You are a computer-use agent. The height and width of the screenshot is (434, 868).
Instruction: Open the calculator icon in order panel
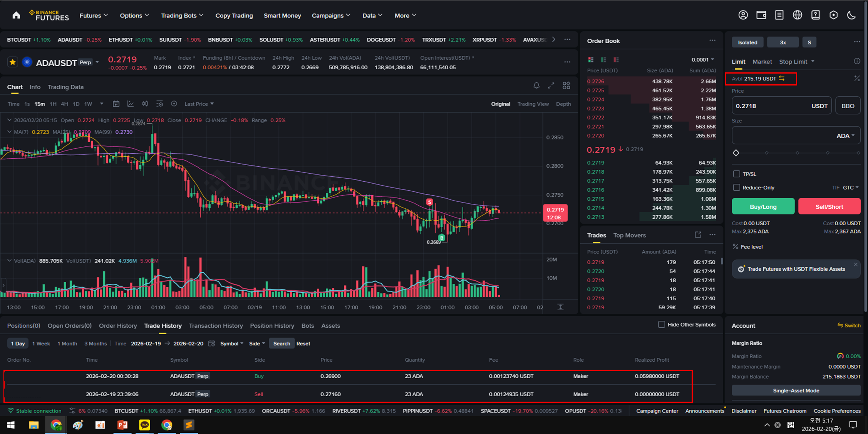(857, 79)
